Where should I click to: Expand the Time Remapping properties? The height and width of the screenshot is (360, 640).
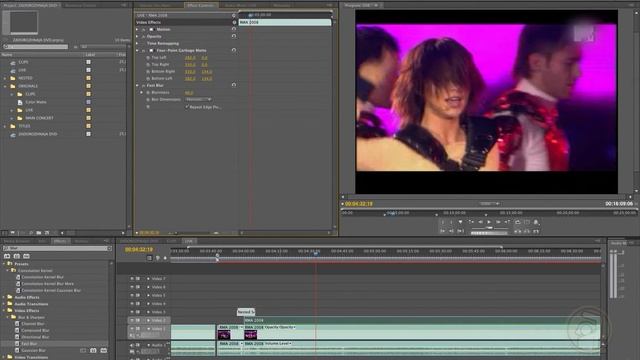click(138, 43)
